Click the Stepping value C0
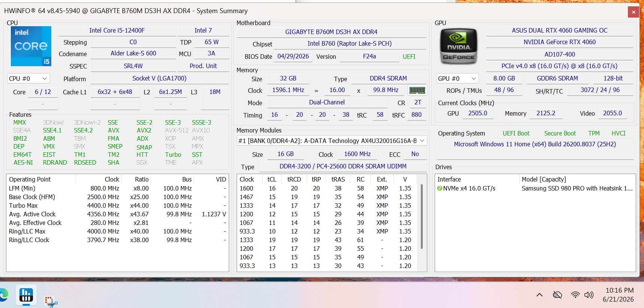 pyautogui.click(x=133, y=42)
